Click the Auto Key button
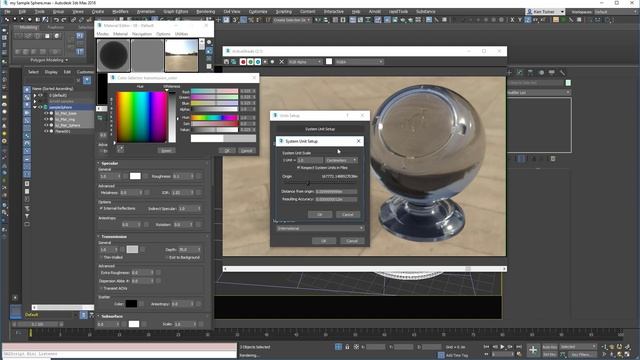Screen dimensions: 640x360 click(x=549, y=347)
